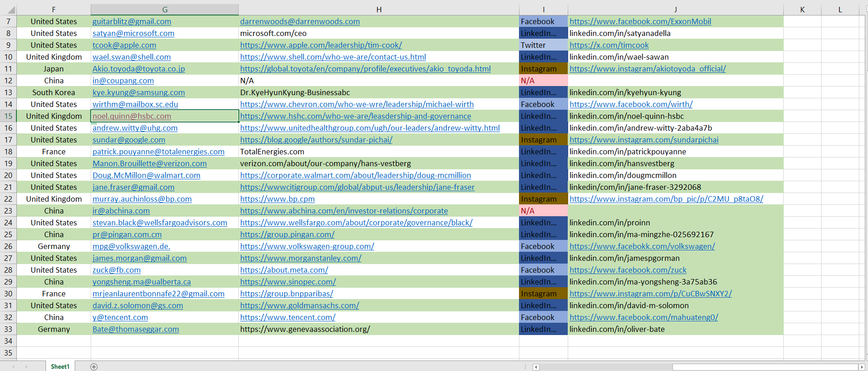
Task: Select the column F header
Action: (54, 10)
